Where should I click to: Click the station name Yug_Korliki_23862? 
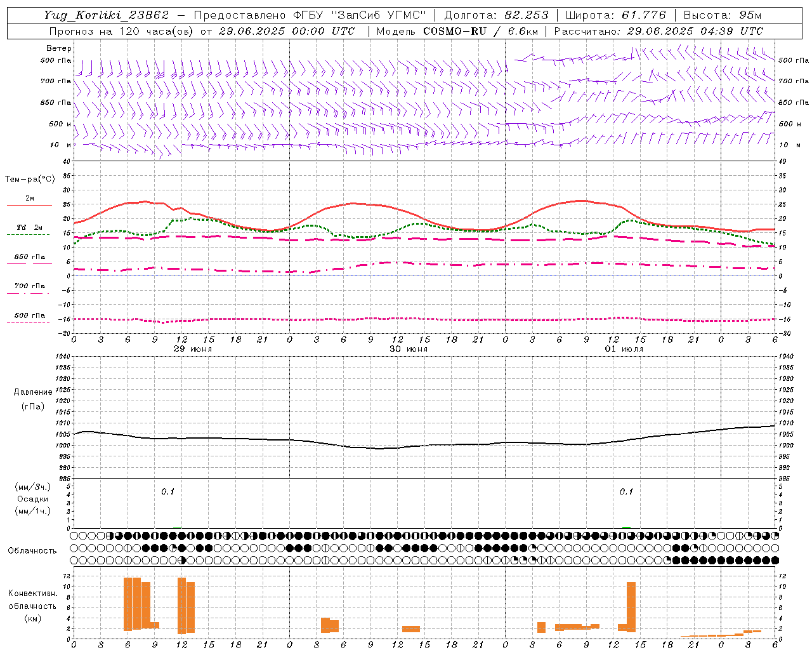pos(107,15)
